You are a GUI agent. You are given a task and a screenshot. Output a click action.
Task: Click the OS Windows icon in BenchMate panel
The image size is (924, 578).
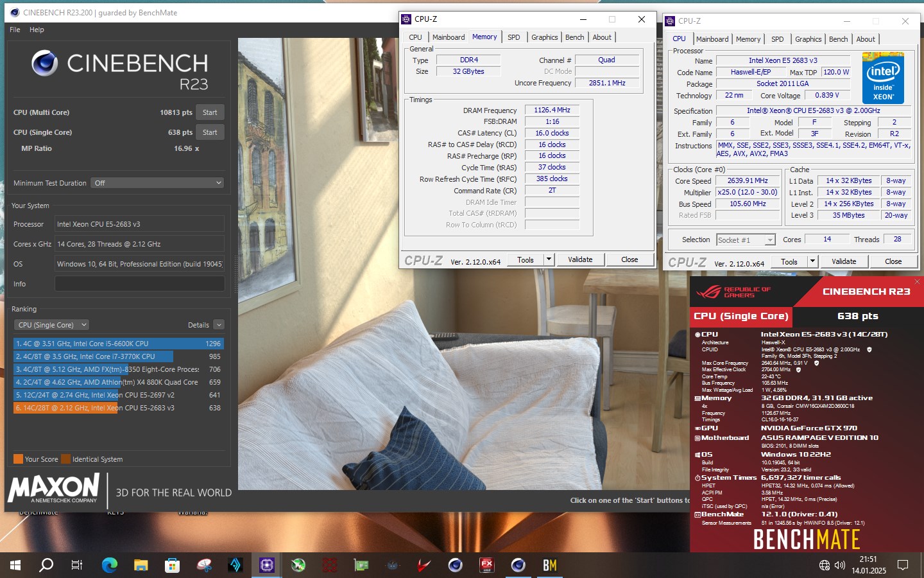coord(697,455)
